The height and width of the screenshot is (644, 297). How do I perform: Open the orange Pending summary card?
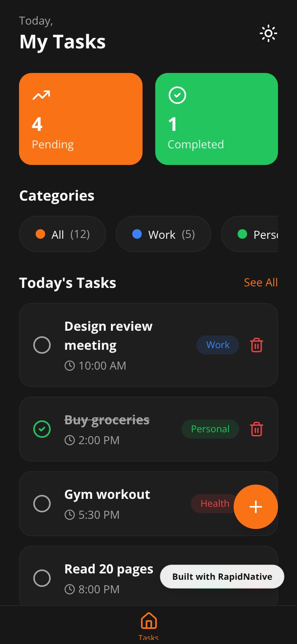(x=81, y=119)
